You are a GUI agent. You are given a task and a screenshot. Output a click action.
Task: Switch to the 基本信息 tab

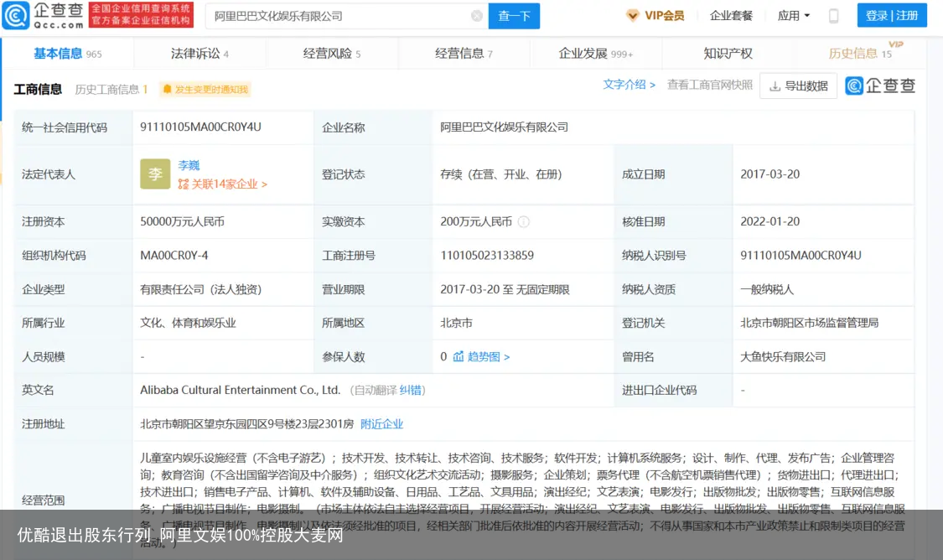tap(67, 54)
